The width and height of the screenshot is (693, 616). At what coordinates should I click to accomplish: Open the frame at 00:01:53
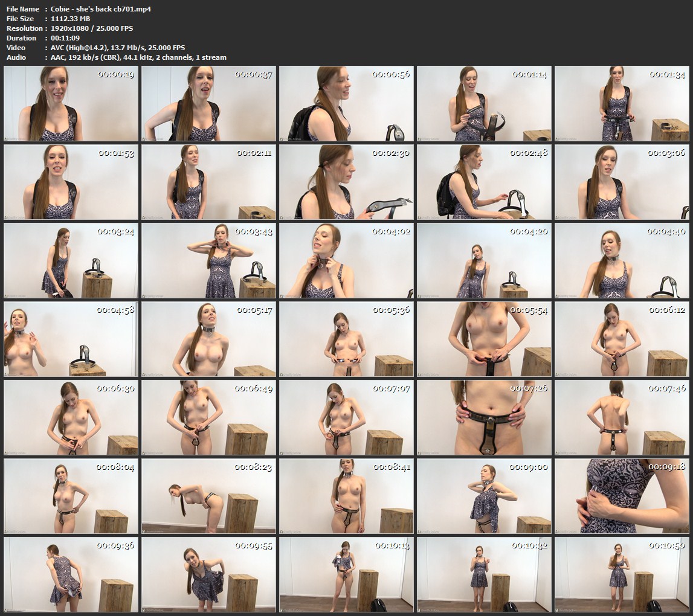[71, 182]
